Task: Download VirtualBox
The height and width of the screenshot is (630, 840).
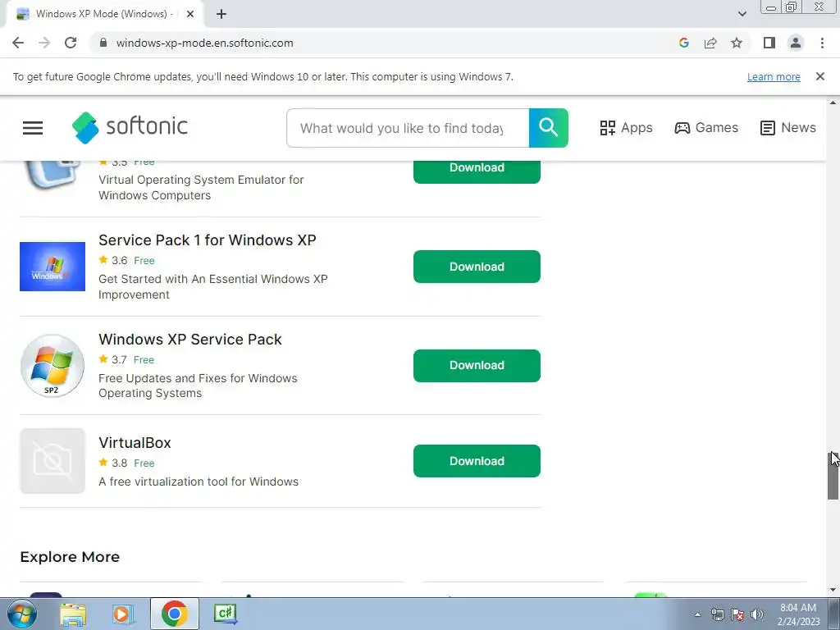Action: coord(477,461)
